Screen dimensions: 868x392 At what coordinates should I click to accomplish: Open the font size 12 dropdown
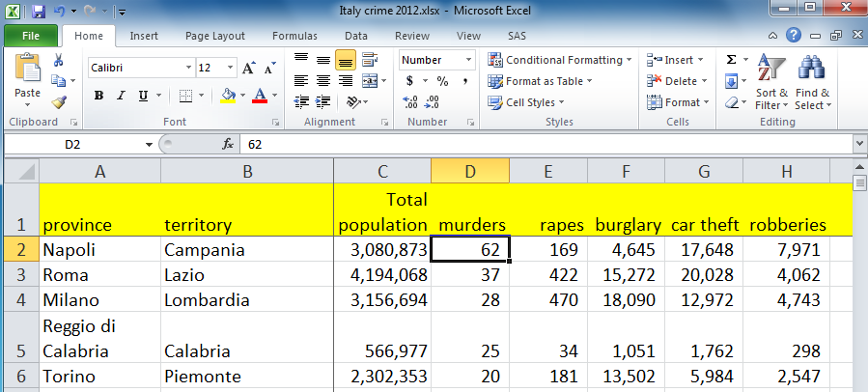click(x=231, y=69)
